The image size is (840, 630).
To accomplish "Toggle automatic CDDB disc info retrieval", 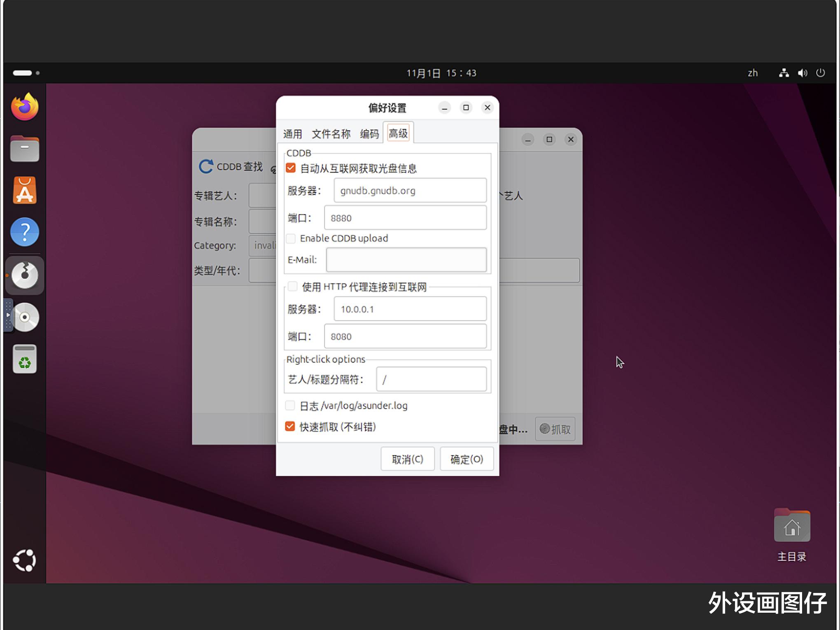I will (x=291, y=168).
